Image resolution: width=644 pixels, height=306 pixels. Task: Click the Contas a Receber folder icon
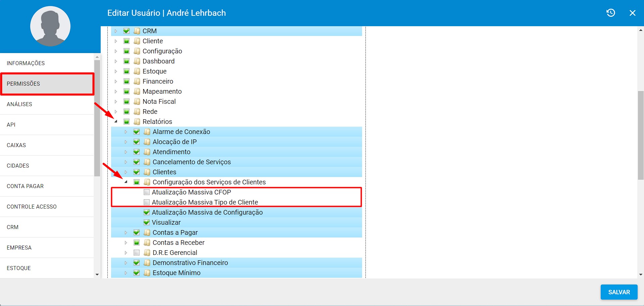tap(147, 243)
